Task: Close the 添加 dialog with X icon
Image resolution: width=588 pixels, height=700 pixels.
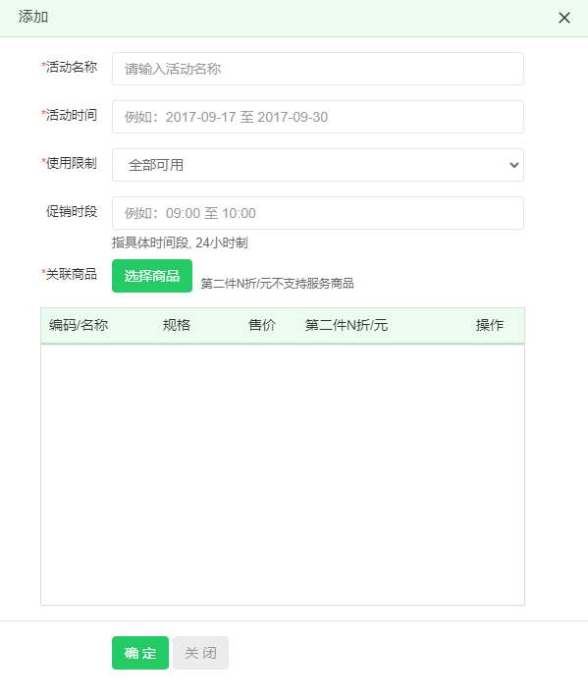Action: pyautogui.click(x=563, y=18)
